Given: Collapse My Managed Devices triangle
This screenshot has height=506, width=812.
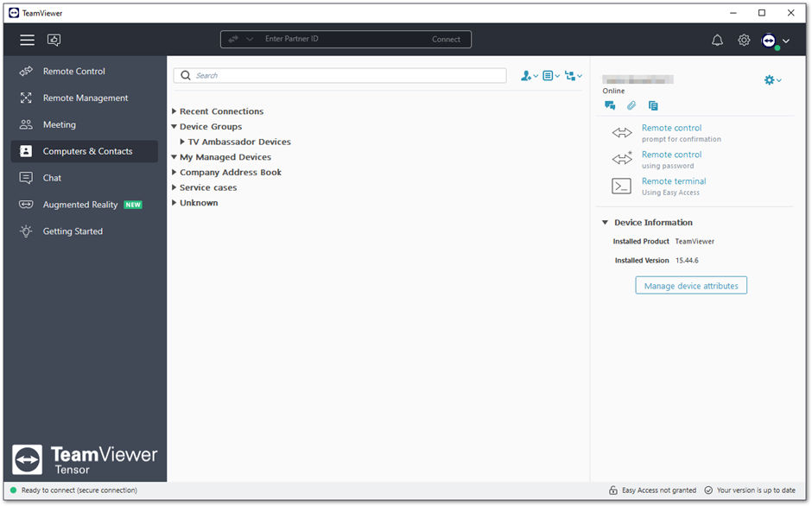Looking at the screenshot, I should click(174, 157).
